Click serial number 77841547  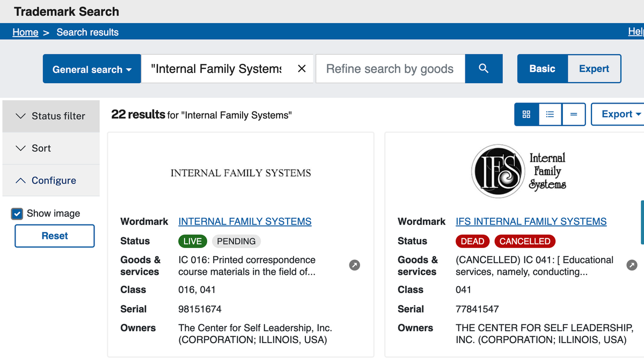[477, 309]
